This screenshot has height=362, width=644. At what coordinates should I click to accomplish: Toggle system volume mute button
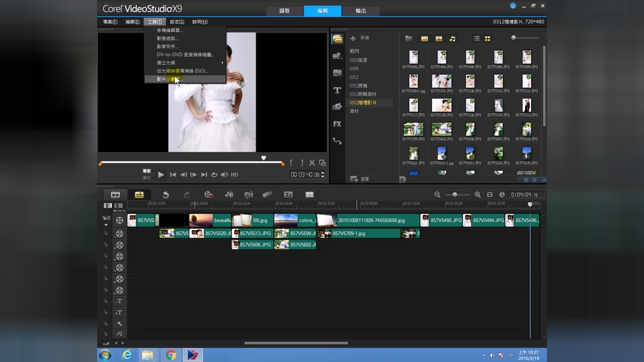pos(224,174)
